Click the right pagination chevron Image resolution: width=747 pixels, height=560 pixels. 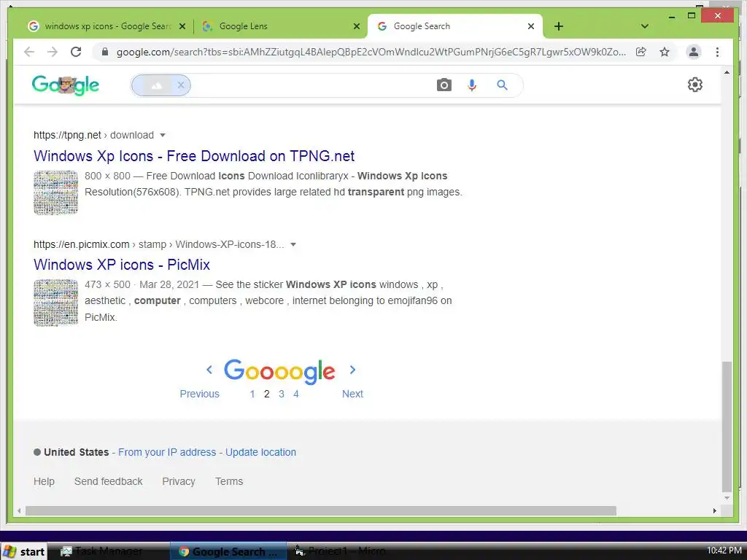pyautogui.click(x=352, y=370)
